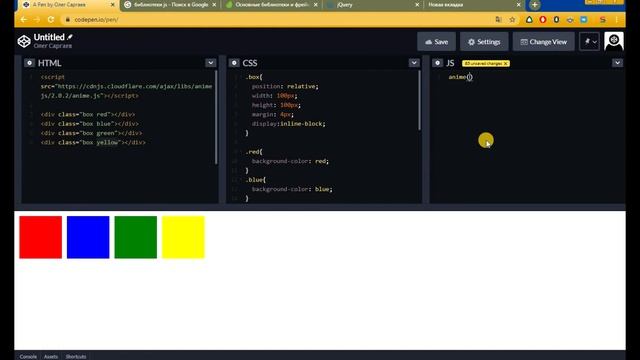640x360 pixels.
Task: Click the red box in preview
Action: 40,237
